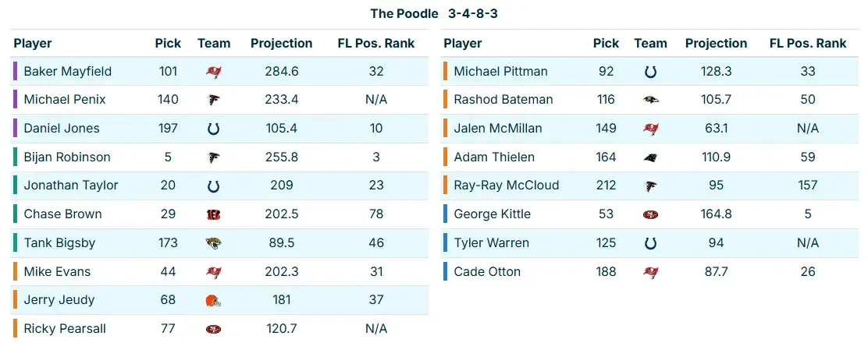Click Tank Bigsby's Jaguars team logo
The image size is (868, 350).
pos(213,243)
